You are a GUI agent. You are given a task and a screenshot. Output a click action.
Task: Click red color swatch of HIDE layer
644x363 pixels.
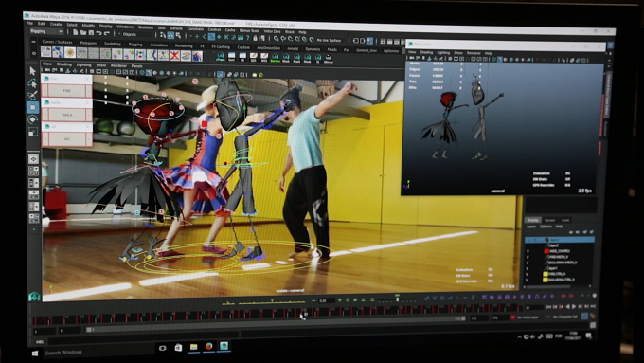[x=546, y=251]
